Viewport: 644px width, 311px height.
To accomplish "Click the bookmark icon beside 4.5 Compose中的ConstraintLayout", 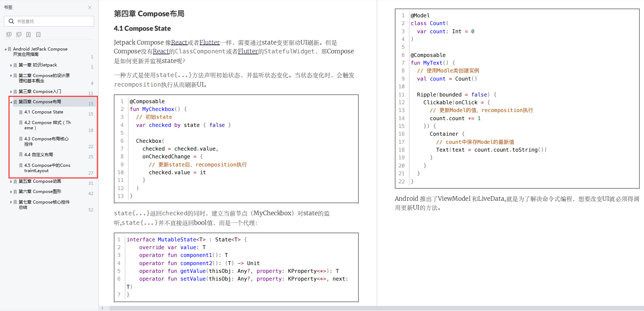I will (x=21, y=165).
